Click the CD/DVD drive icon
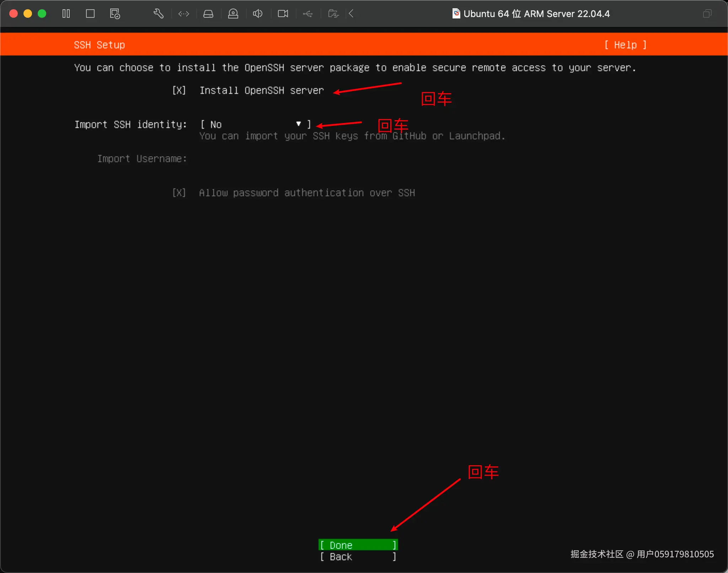Image resolution: width=728 pixels, height=573 pixels. 233,14
